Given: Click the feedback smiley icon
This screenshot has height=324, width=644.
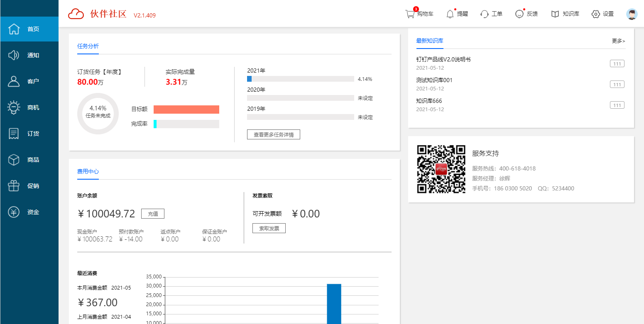Looking at the screenshot, I should pyautogui.click(x=519, y=14).
